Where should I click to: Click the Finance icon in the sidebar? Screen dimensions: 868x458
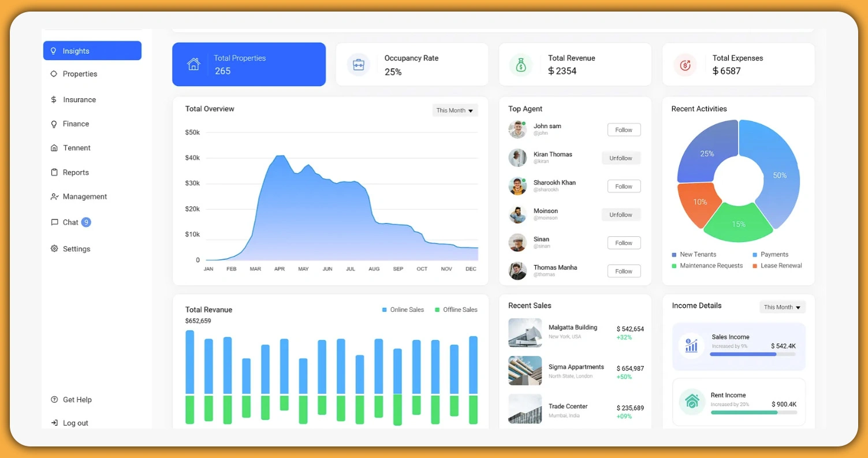pos(53,124)
